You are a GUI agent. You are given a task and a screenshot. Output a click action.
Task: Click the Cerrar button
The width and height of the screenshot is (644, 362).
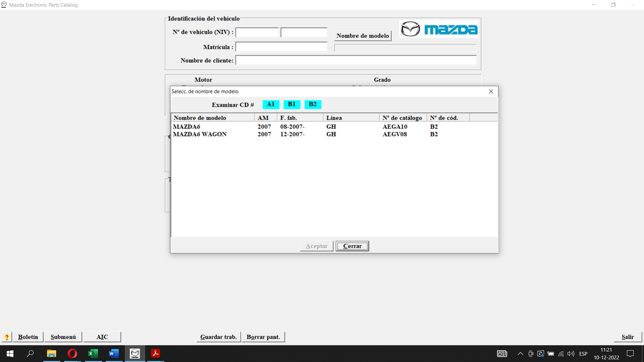352,246
